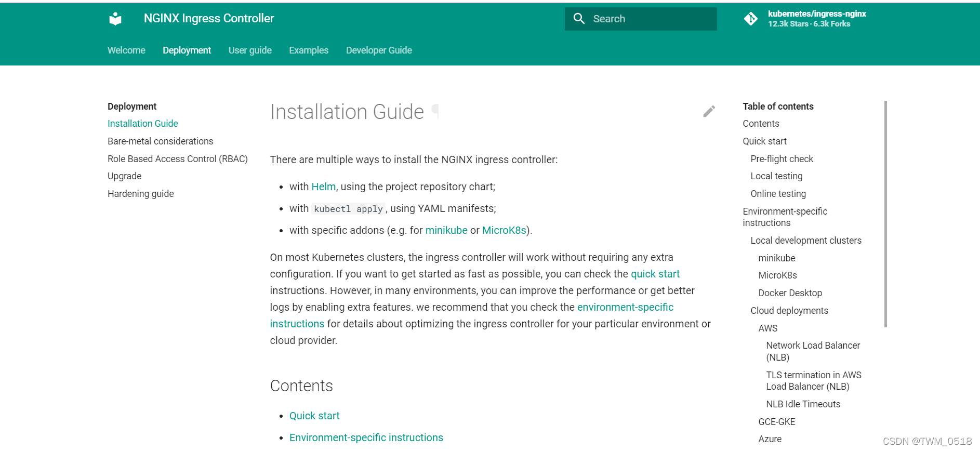This screenshot has width=980, height=451.
Task: Click the table of contents scrollbar
Action: click(885, 214)
